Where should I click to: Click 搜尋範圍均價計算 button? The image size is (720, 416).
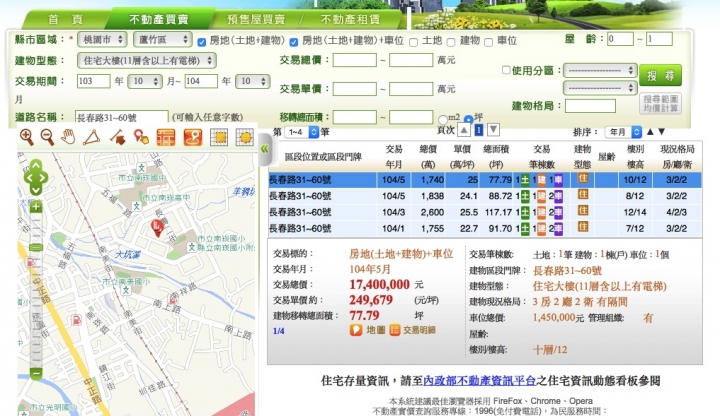(660, 104)
